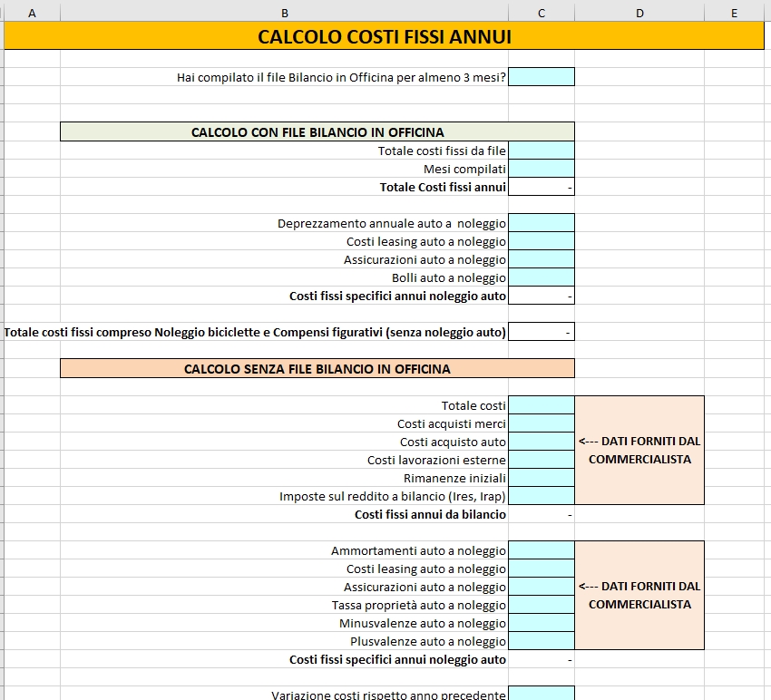Click 'Tassa proprietà auto a noleggio' label
Image resolution: width=771 pixels, height=700 pixels.
point(418,606)
